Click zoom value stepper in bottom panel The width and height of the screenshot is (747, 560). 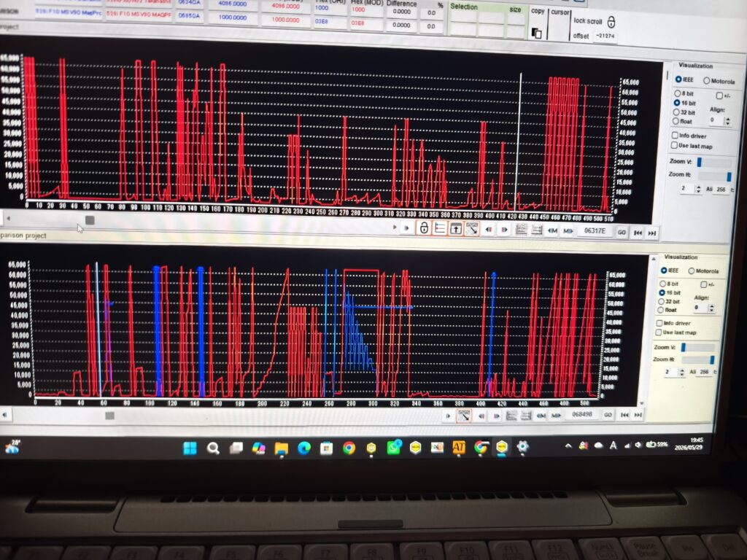[682, 372]
